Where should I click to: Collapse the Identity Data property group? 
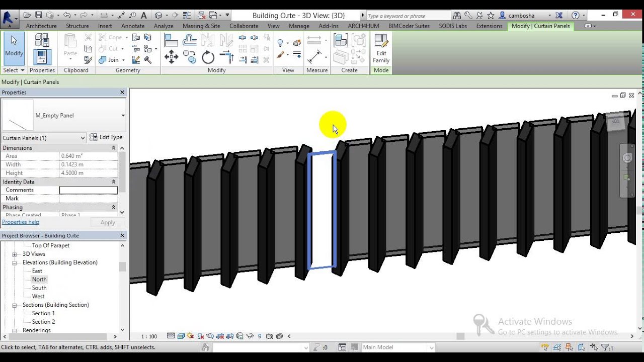pos(113,182)
